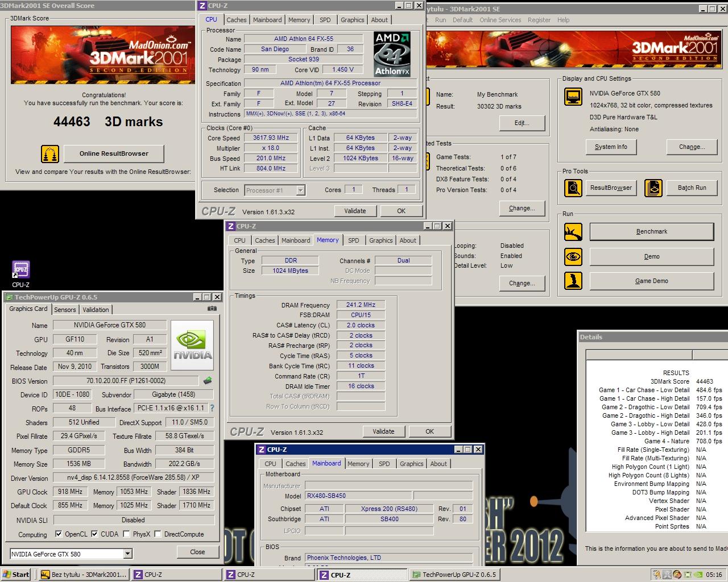Open the Processor #1 selection dropdown

(300, 190)
